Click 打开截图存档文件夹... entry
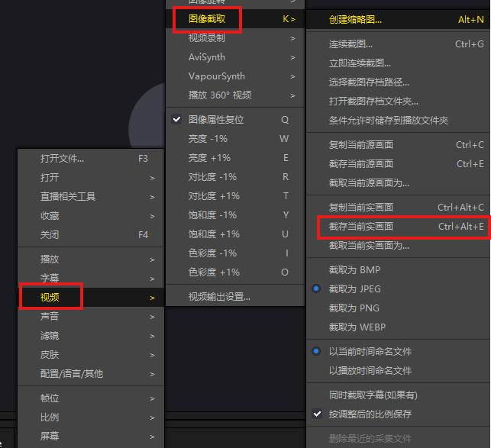 398,101
